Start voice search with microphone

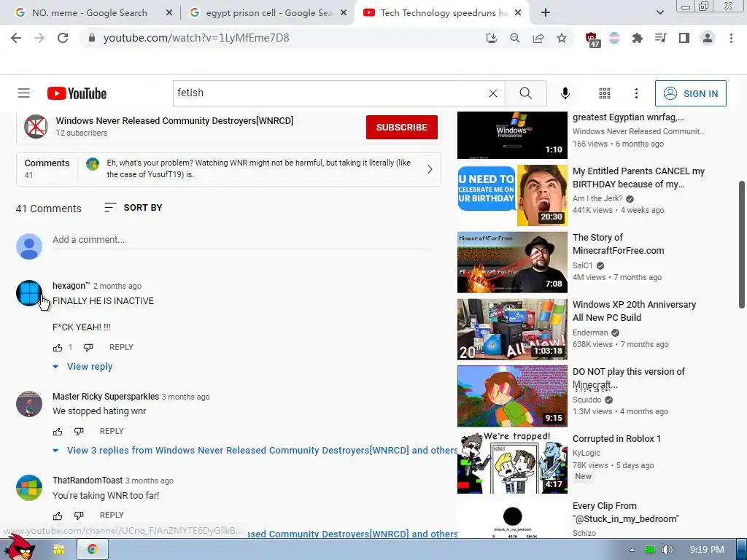[x=565, y=93]
